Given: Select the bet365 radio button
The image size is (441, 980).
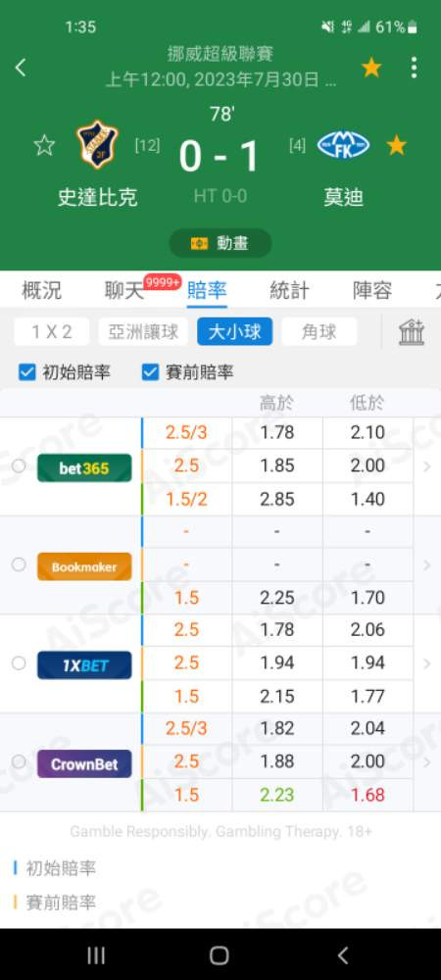Looking at the screenshot, I should click(19, 466).
